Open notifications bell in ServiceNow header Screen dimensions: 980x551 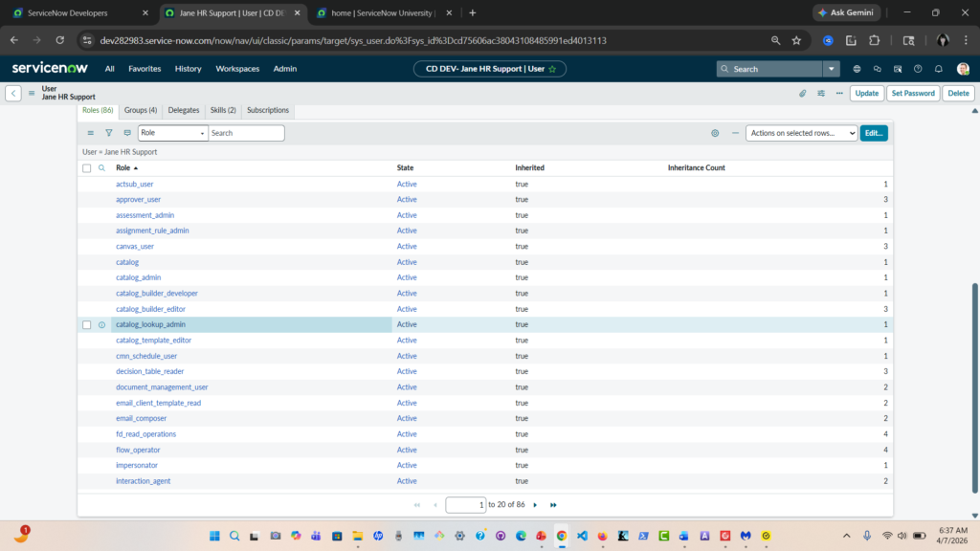click(x=938, y=69)
